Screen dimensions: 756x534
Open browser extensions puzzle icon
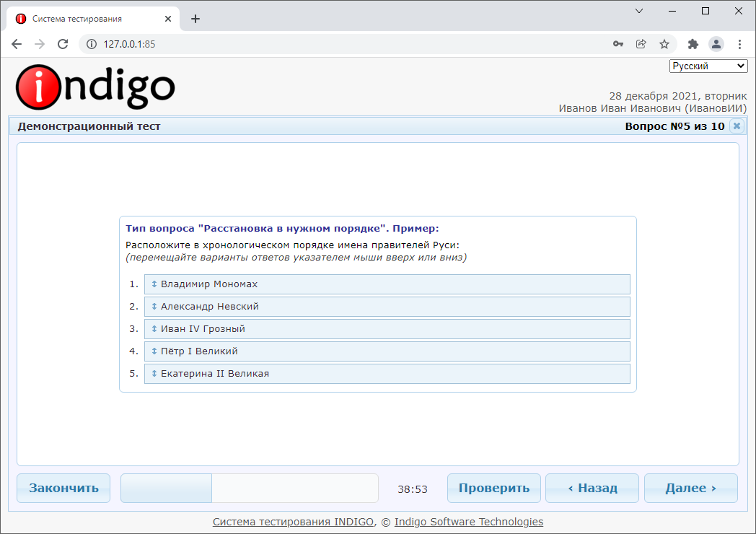(693, 44)
